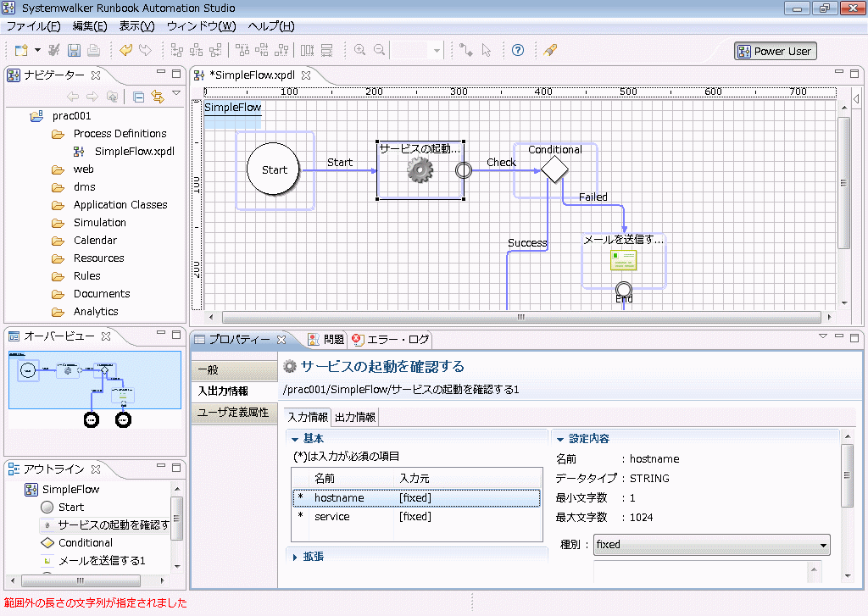Viewport: 868px width, 616px height.
Task: Click the Redo arrow icon
Action: click(x=145, y=50)
